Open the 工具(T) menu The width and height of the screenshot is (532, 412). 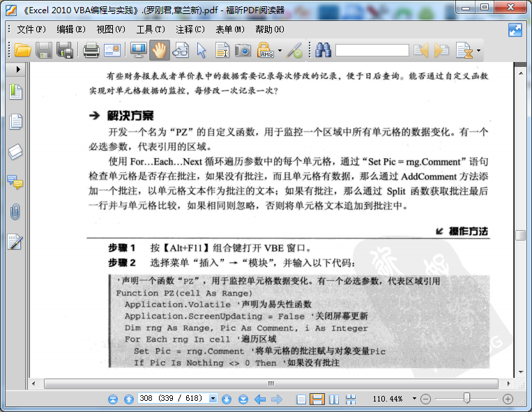151,30
